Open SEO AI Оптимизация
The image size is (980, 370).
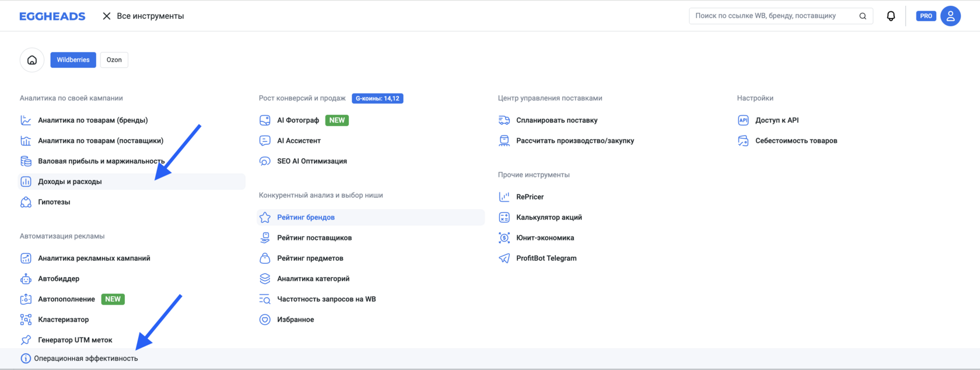pyautogui.click(x=312, y=161)
